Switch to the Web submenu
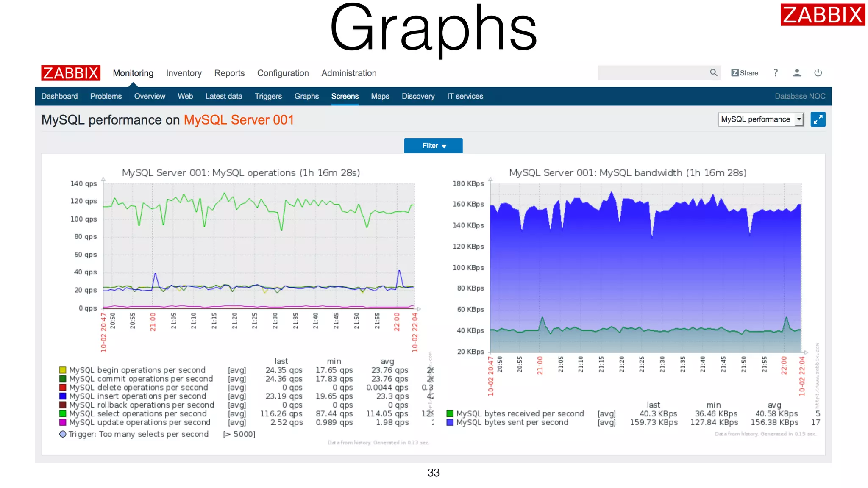Viewport: 868px width, 488px height. pos(185,96)
